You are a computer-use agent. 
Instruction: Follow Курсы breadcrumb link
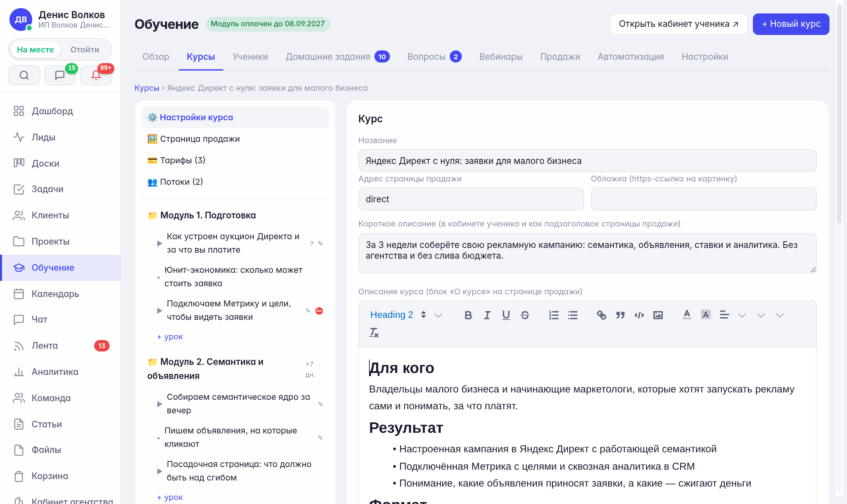(147, 88)
